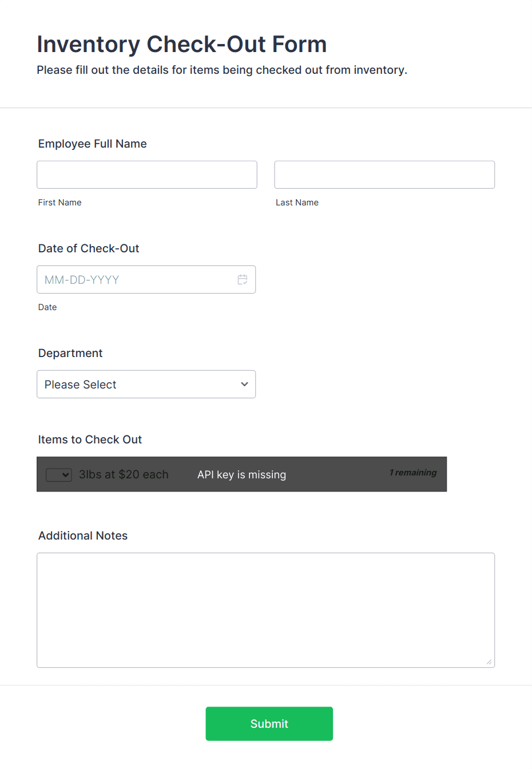The image size is (532, 769).
Task: Open the calendar date picker icon
Action: click(x=243, y=279)
